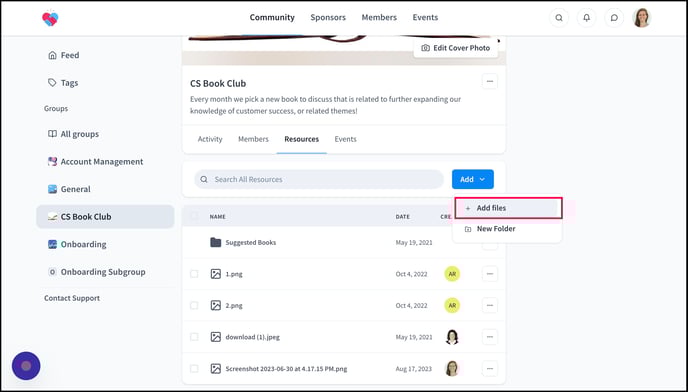688x392 pixels.
Task: Toggle select-all checkbox in table header
Action: coord(194,216)
